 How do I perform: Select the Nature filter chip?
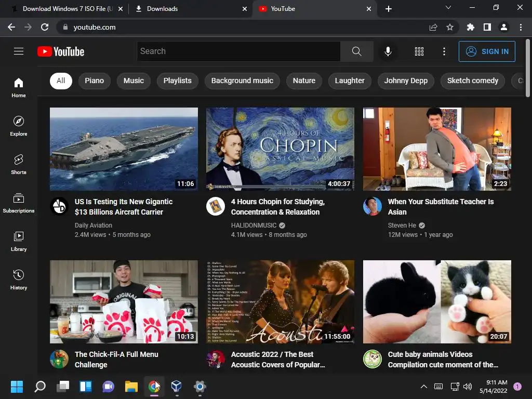[x=304, y=81]
